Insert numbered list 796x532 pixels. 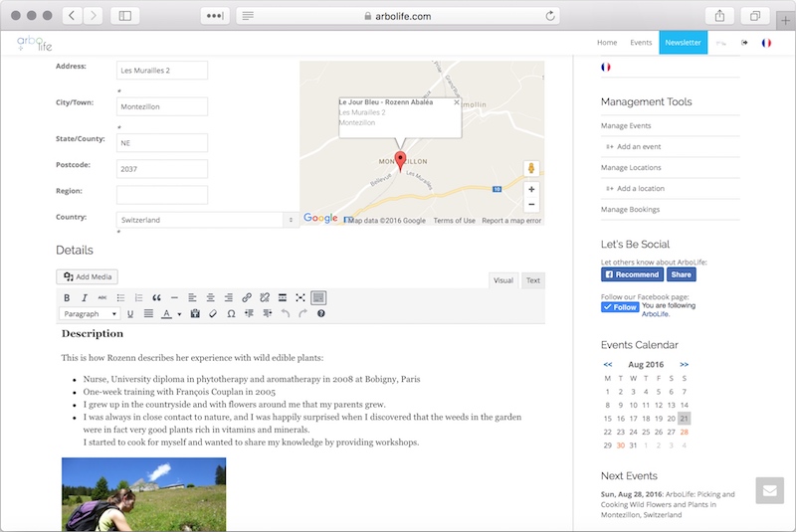pos(138,297)
